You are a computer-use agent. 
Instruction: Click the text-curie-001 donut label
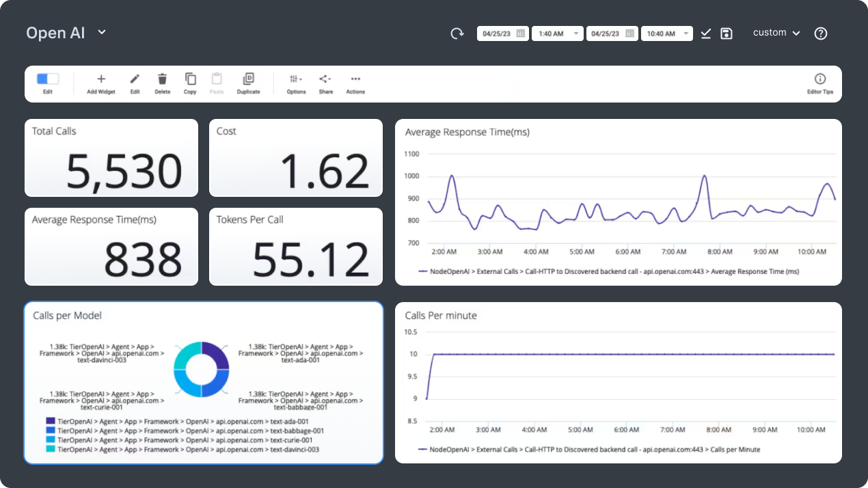tap(102, 401)
